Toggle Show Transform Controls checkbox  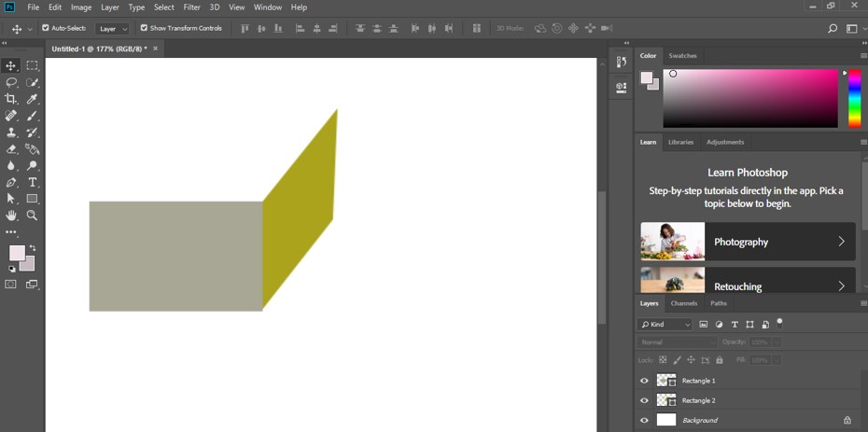pyautogui.click(x=144, y=28)
